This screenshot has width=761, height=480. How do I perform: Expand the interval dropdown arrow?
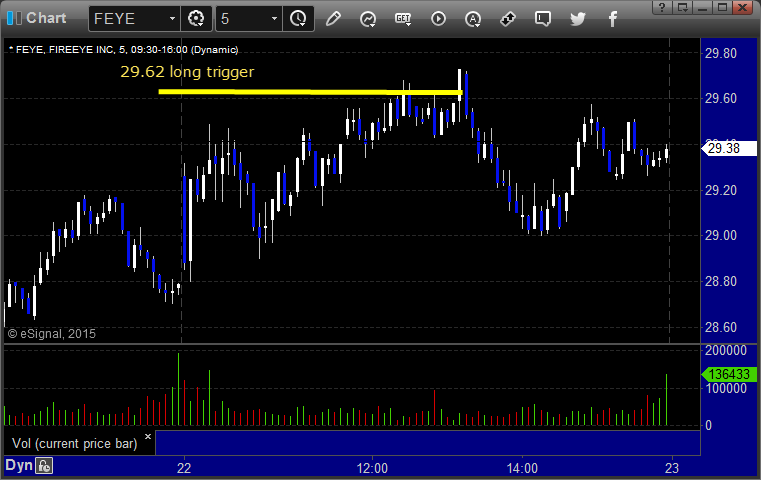(274, 19)
